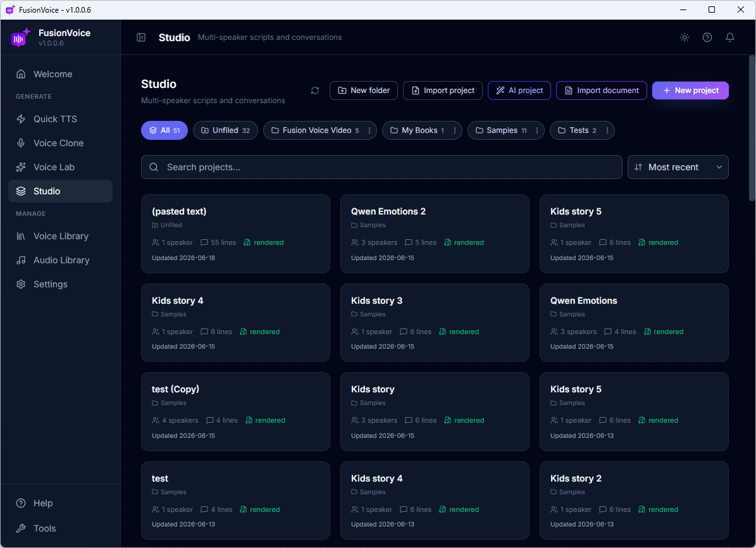Click the vertical scrollbar thumb
The width and height of the screenshot is (756, 548).
click(752, 128)
